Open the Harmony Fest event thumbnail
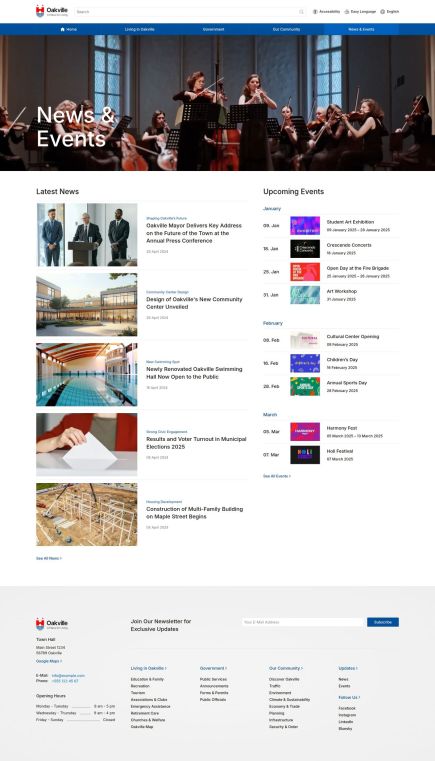 [305, 432]
